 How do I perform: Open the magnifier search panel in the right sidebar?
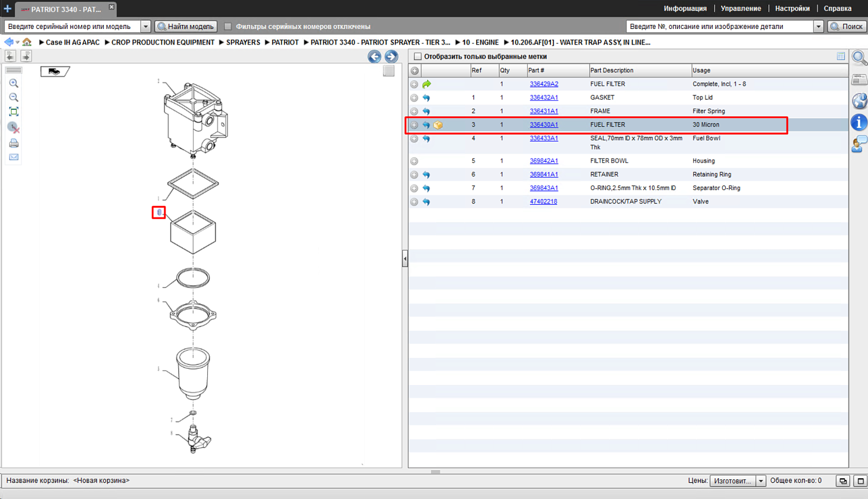point(859,58)
